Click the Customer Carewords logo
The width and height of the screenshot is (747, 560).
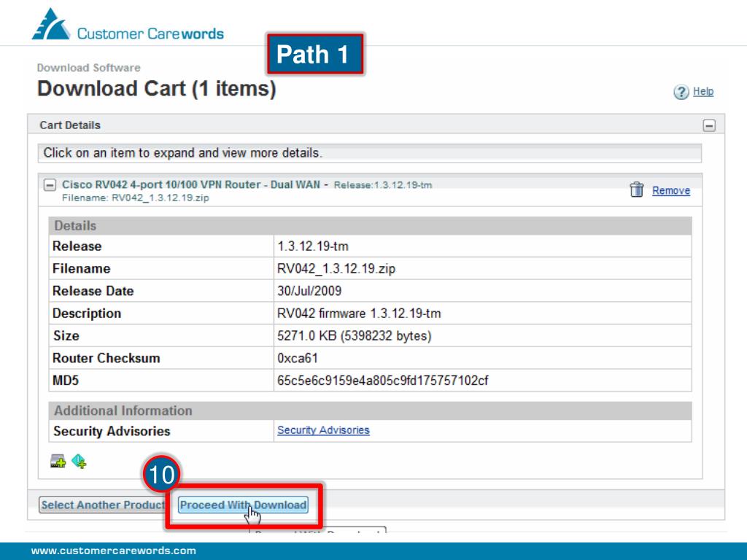128,25
